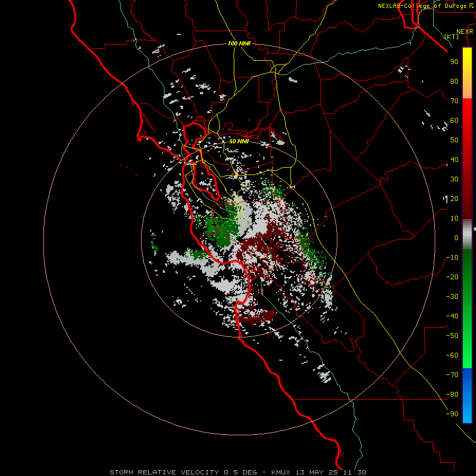
Task: Click the -70 value on the velocity scale
Action: 452,375
